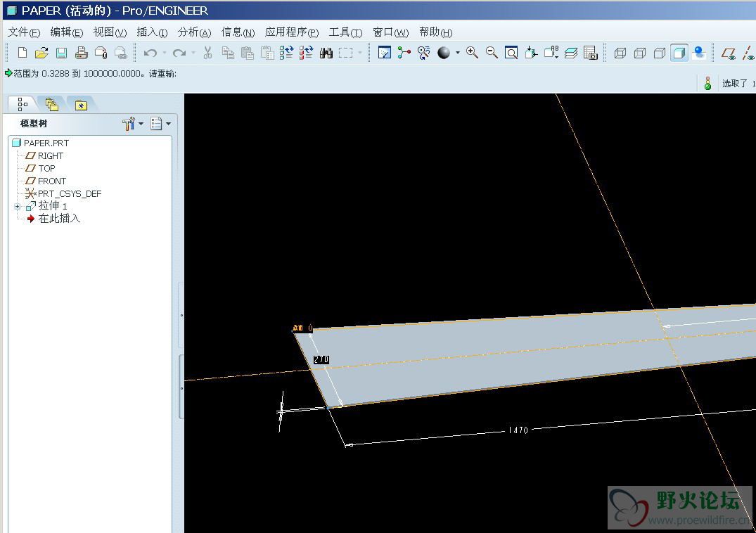Open the Layers icon in the toolbar

pyautogui.click(x=571, y=53)
